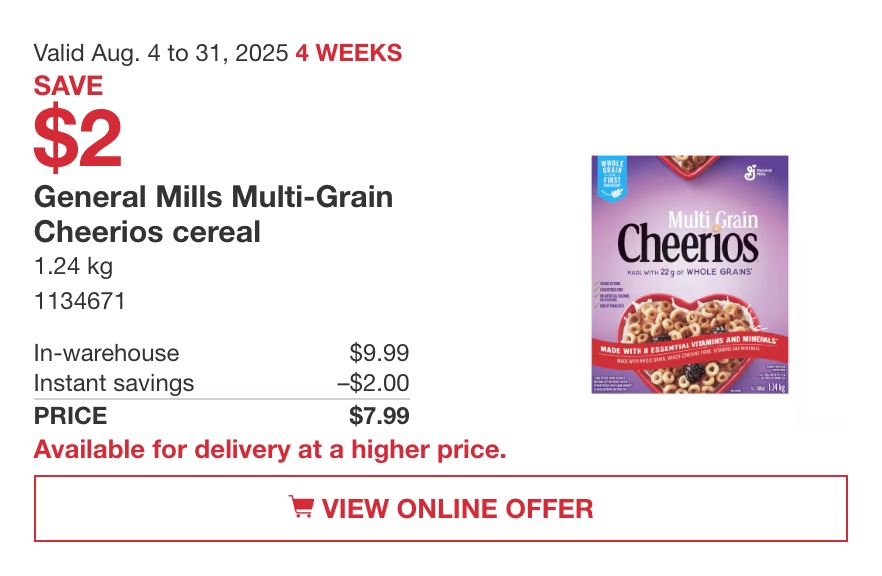Click the VIEW ONLINE OFFER button
The width and height of the screenshot is (882, 576).
(x=440, y=508)
